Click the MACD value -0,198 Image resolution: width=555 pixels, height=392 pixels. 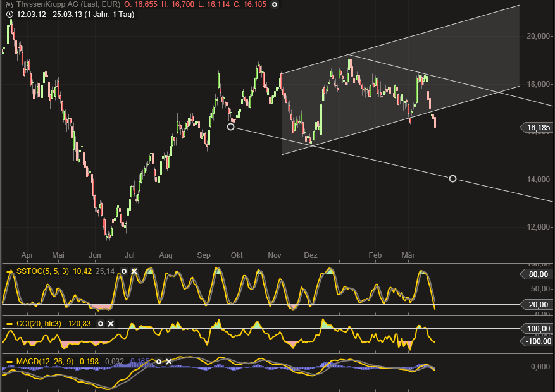point(88,362)
